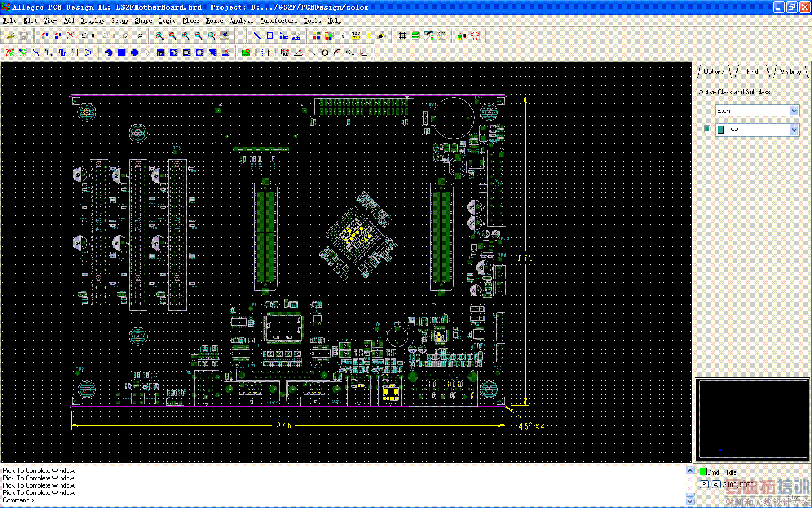The width and height of the screenshot is (812, 508).
Task: Select the filled circle shape tool
Action: tap(135, 52)
